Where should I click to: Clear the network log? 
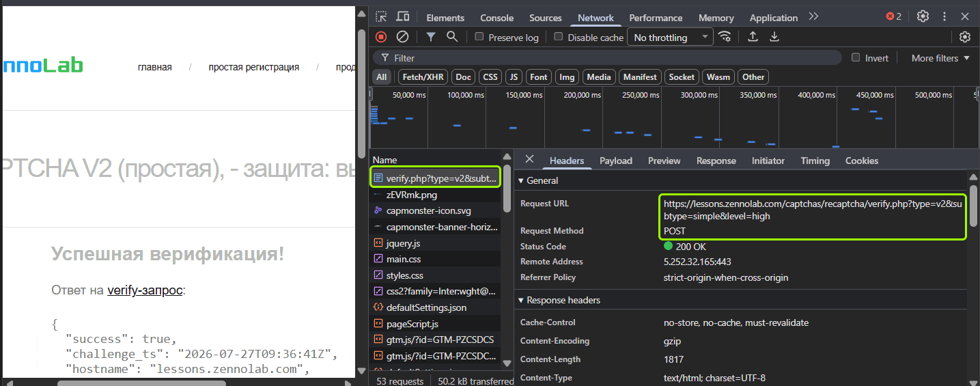(403, 37)
